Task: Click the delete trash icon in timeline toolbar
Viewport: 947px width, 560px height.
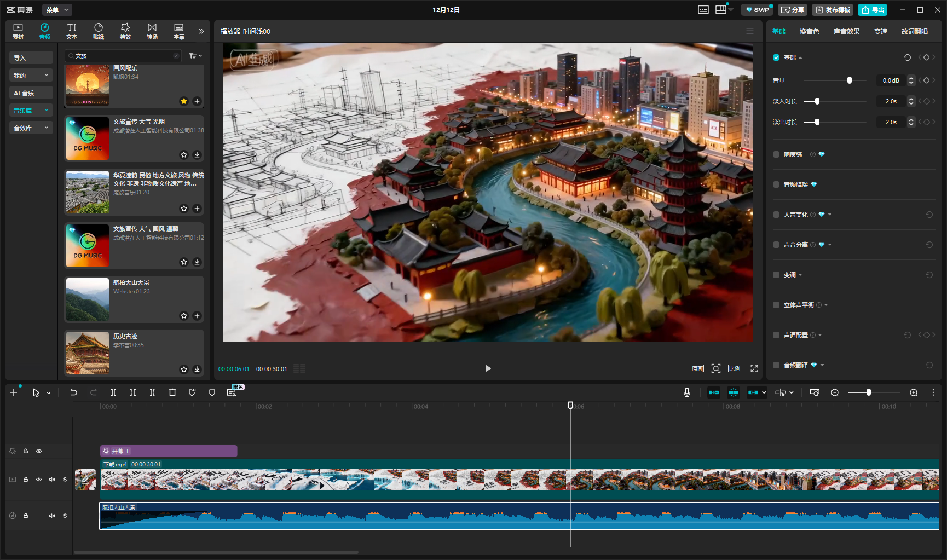Action: tap(172, 392)
